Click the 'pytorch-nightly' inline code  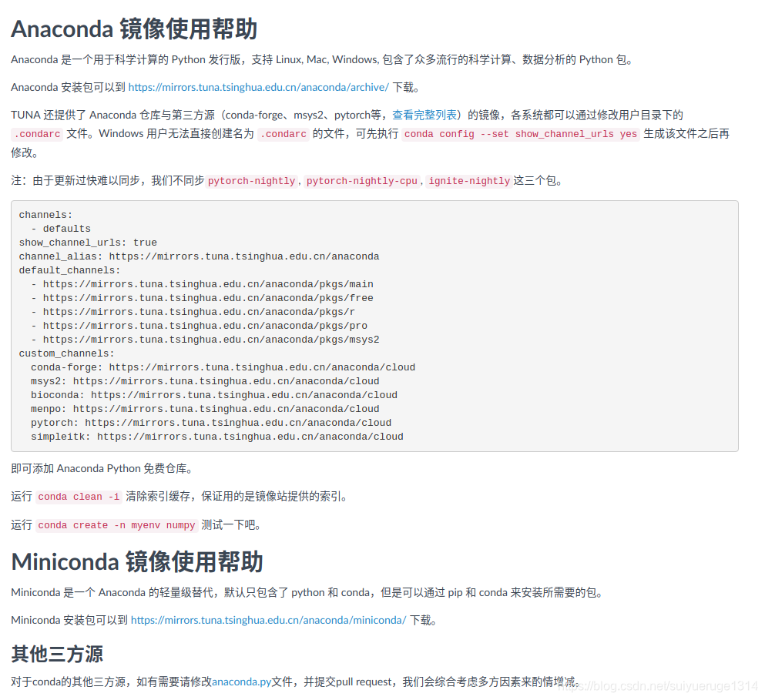click(251, 181)
